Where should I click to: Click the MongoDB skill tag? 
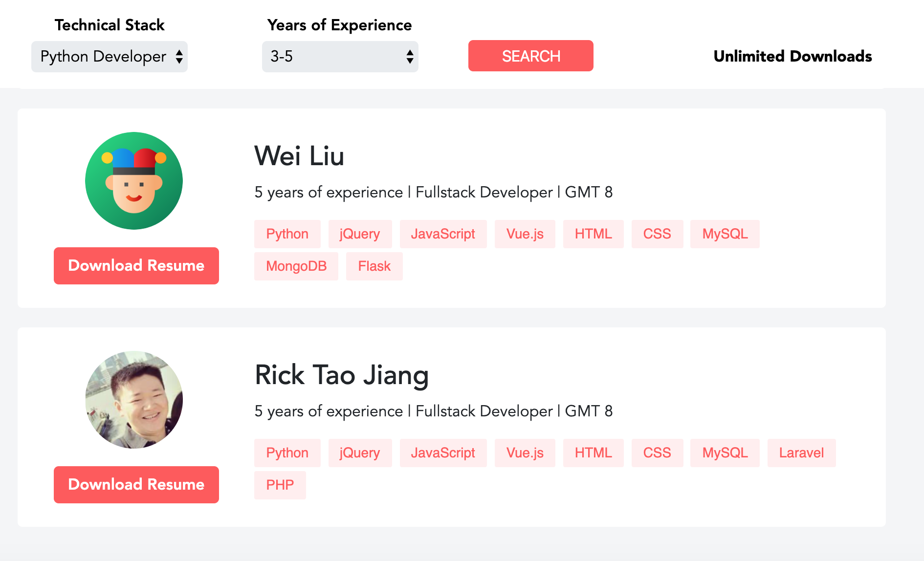click(296, 266)
